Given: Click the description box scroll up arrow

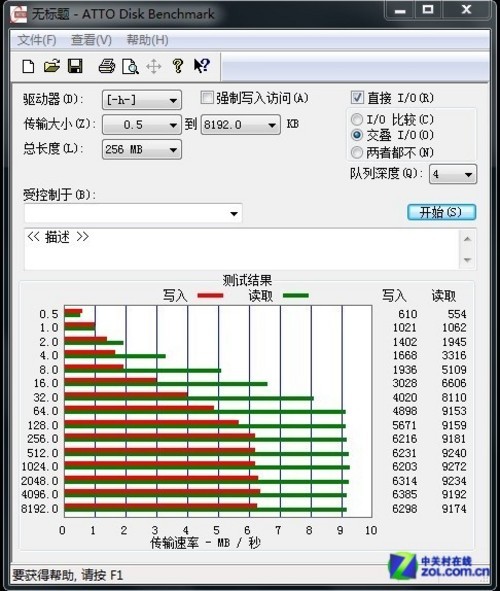Looking at the screenshot, I should (x=468, y=239).
